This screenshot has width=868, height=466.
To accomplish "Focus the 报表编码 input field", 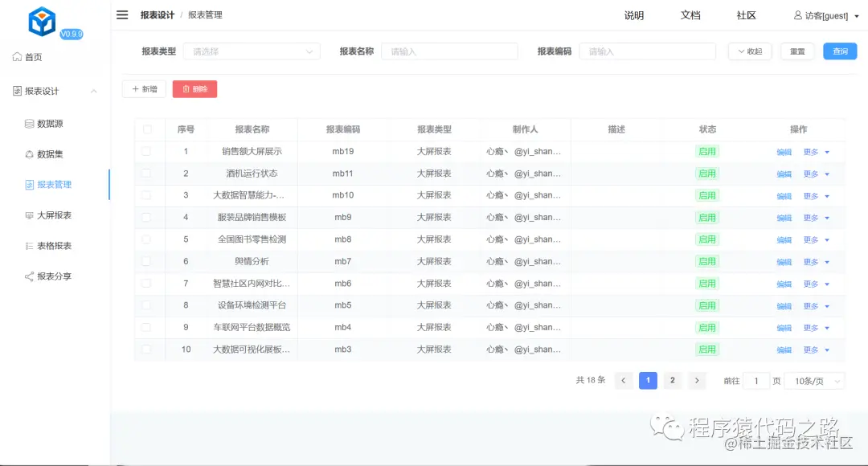I will pyautogui.click(x=648, y=51).
